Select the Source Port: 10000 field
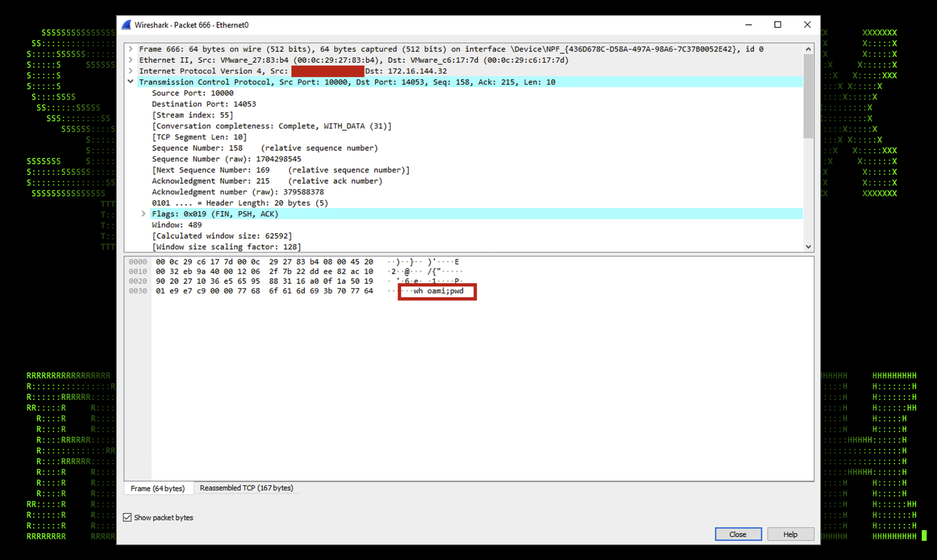Image resolution: width=937 pixels, height=560 pixels. tap(193, 93)
